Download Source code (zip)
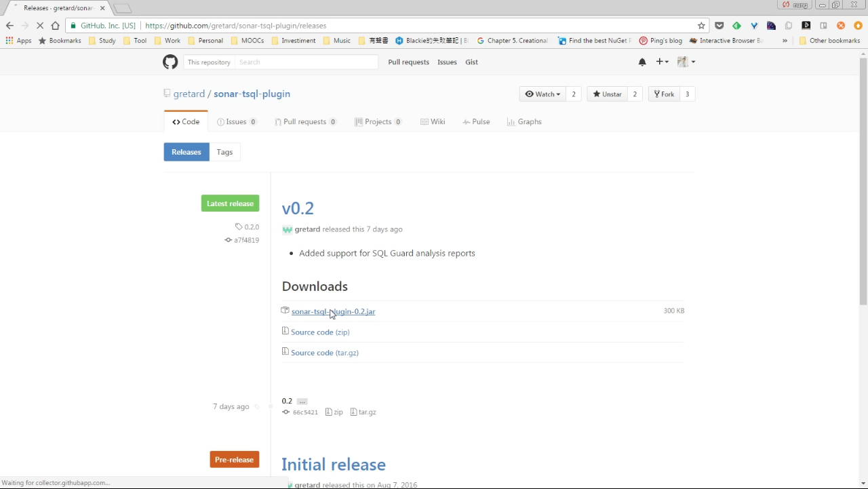868x489 pixels. tap(320, 332)
